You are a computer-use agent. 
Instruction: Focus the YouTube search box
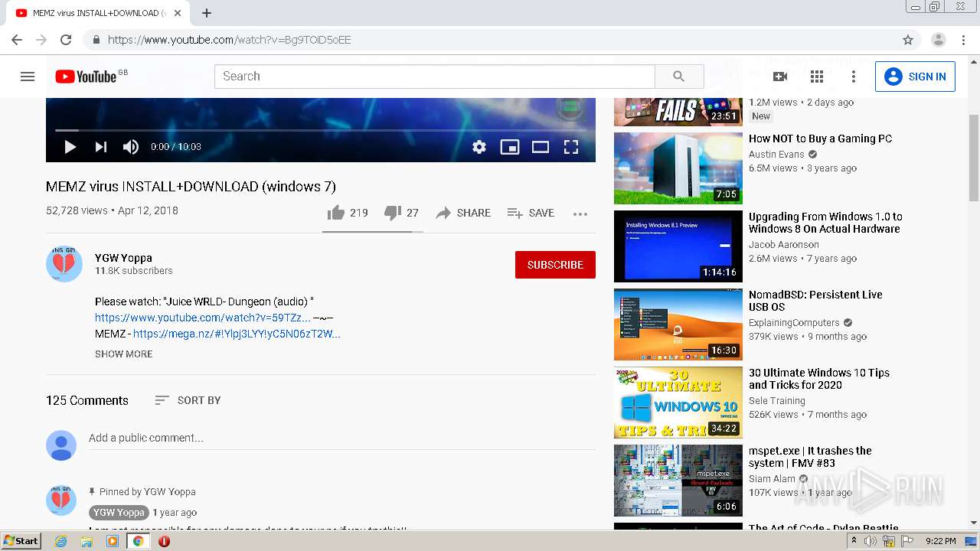[x=434, y=77]
